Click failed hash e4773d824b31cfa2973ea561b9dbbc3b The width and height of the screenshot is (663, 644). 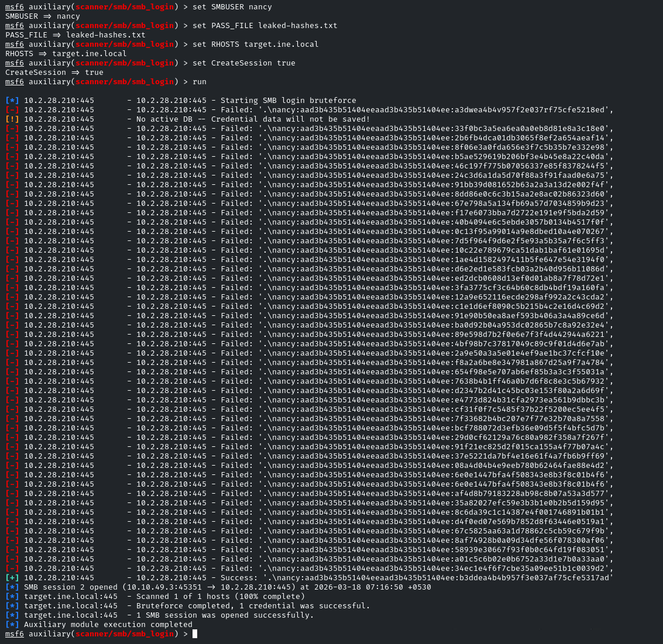point(530,400)
